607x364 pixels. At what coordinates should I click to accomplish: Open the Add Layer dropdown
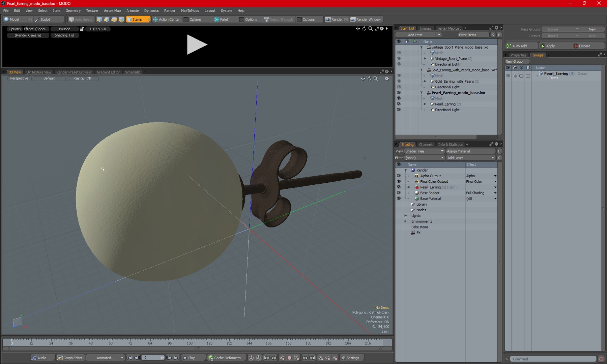(x=471, y=158)
